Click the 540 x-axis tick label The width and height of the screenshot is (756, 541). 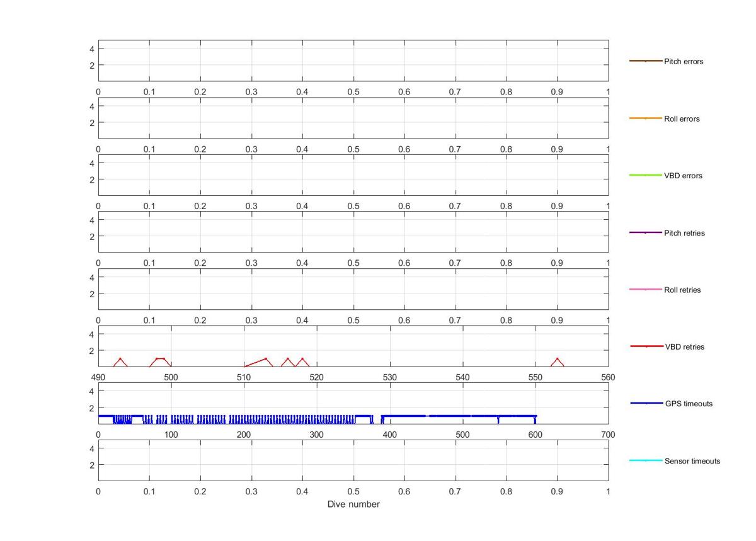click(463, 377)
